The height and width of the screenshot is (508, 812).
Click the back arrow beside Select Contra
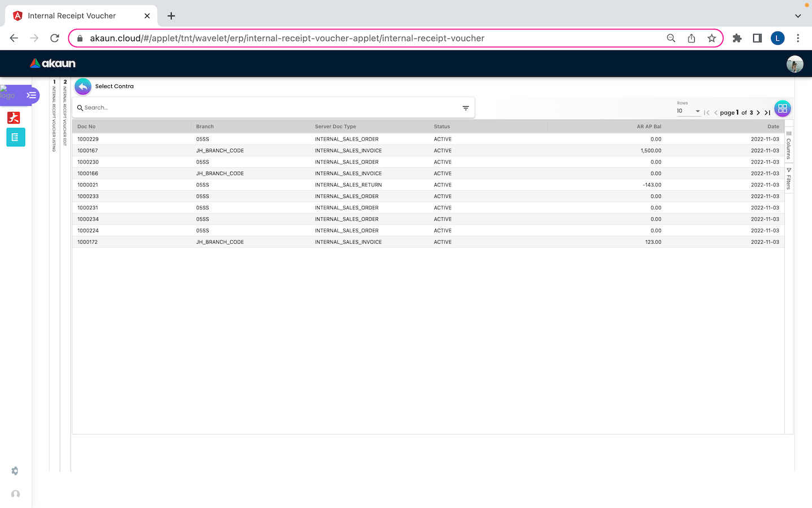[x=83, y=86]
